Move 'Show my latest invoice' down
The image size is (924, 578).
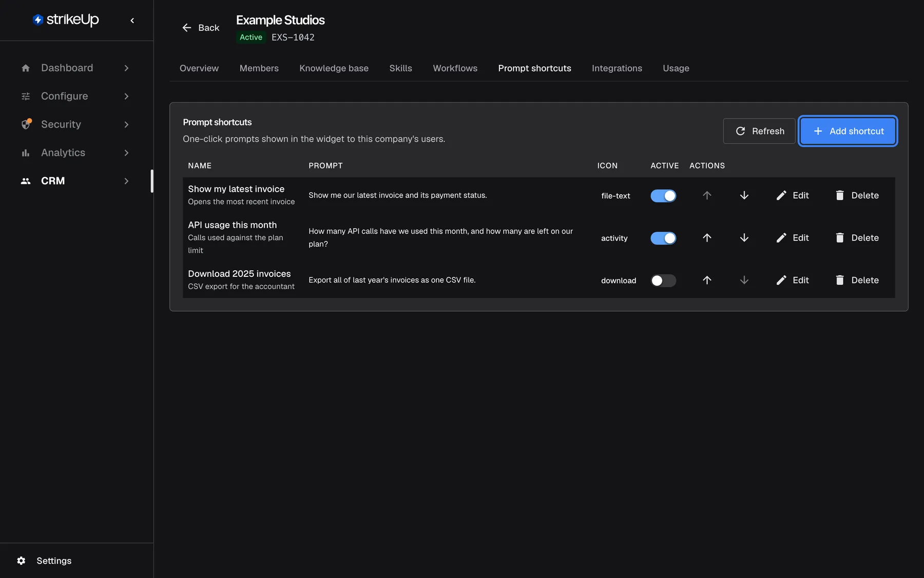(744, 195)
